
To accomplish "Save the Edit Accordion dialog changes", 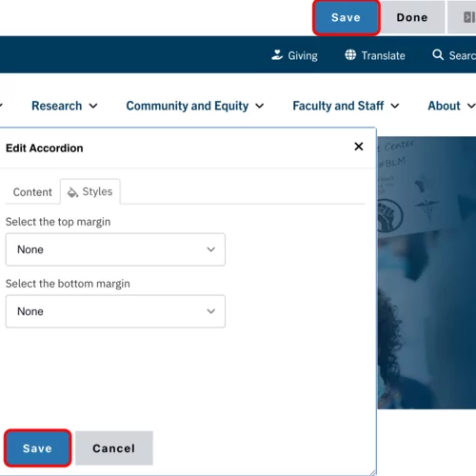I will [x=37, y=448].
